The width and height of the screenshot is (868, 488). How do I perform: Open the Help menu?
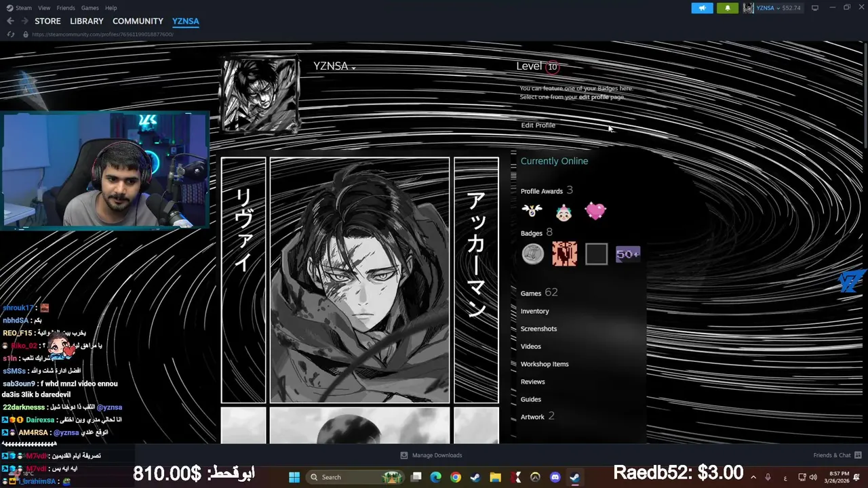[111, 8]
